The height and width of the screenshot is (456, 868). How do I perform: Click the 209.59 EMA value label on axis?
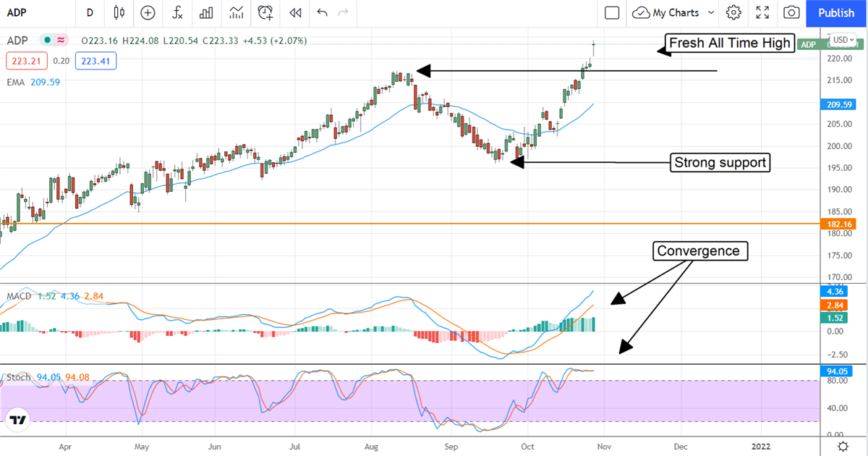(838, 104)
